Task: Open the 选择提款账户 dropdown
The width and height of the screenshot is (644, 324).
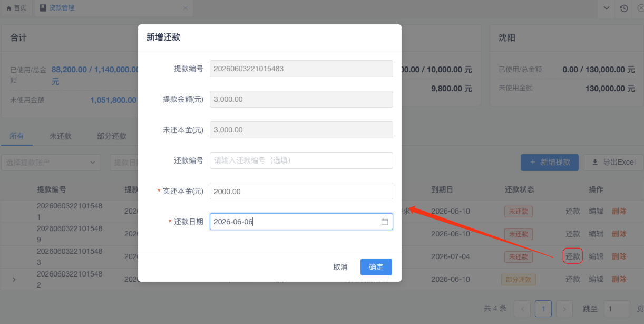Action: pos(51,163)
